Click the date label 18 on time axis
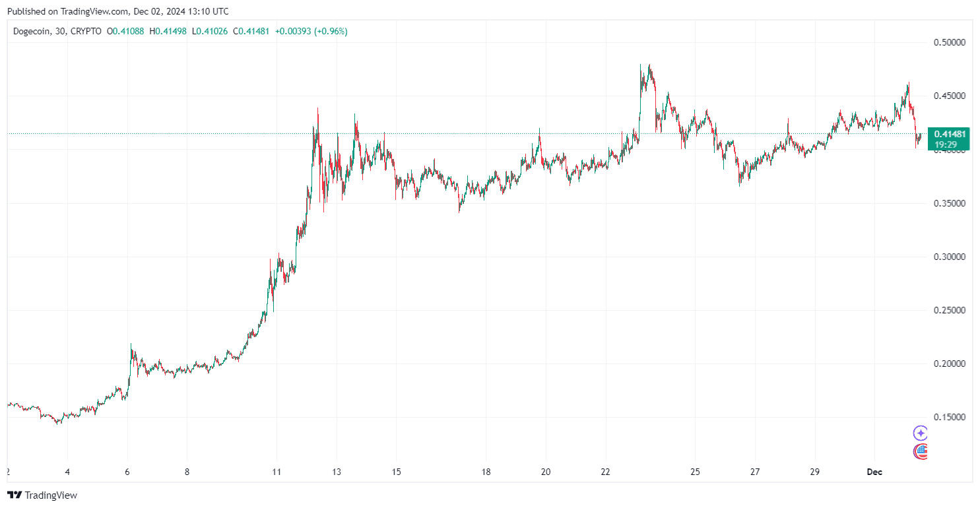980x508 pixels. (x=486, y=472)
